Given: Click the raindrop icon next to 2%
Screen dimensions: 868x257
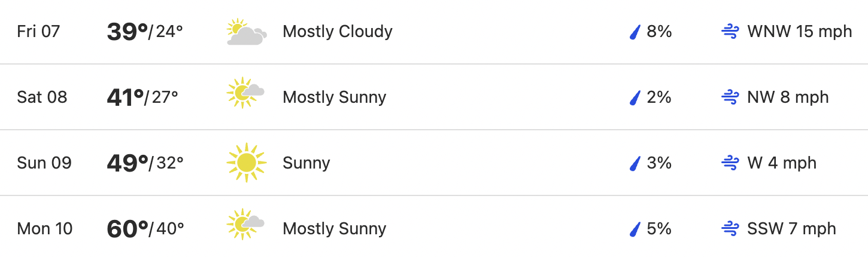Looking at the screenshot, I should click(x=635, y=97).
